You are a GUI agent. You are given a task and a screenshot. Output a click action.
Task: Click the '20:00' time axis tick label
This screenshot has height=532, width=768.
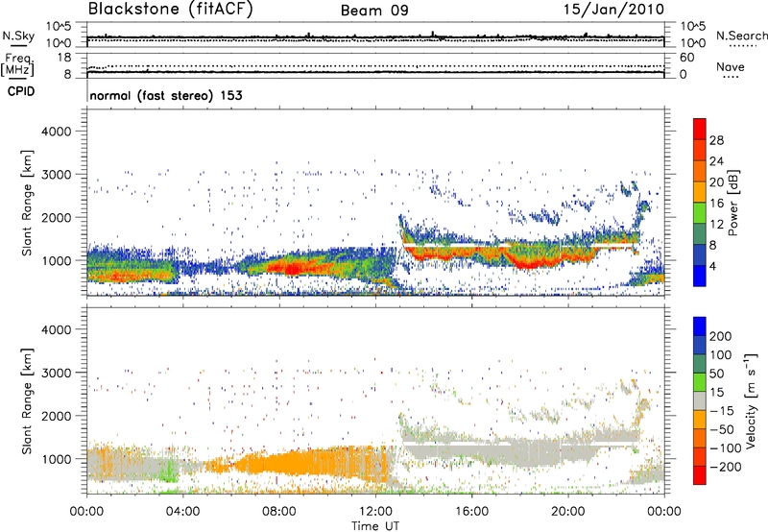pos(568,512)
